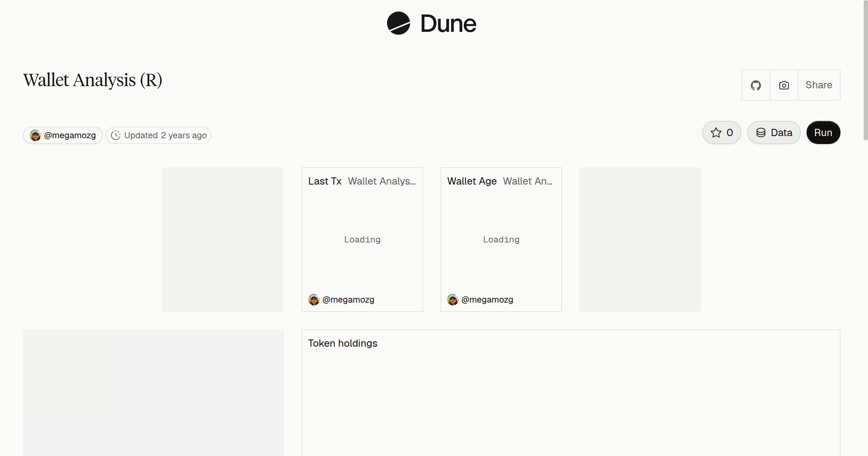Open @megamozg author chip under title
Screen dimensions: 868x456
[x=63, y=135]
